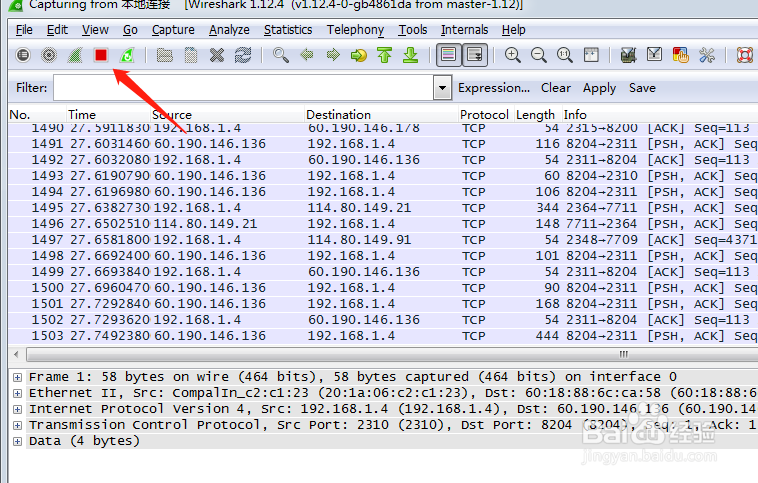Open the Edit menu
Viewport: 758px width, 483px height.
click(57, 30)
